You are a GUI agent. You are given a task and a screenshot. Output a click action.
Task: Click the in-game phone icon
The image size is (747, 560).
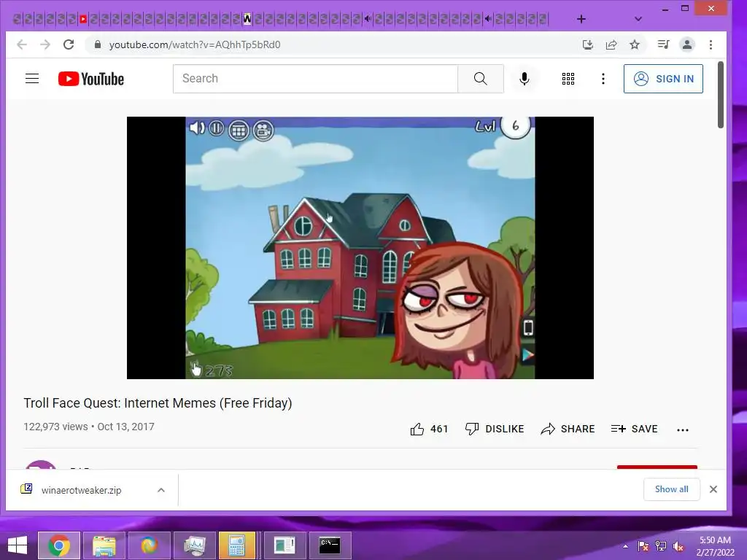pyautogui.click(x=528, y=327)
